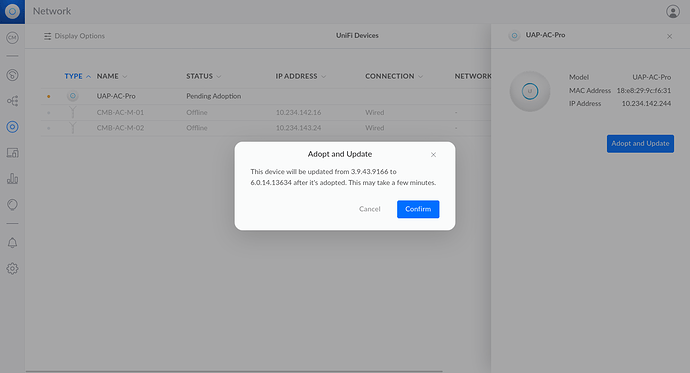The height and width of the screenshot is (373, 690).
Task: Open the CM site switcher icon in sidebar
Action: (x=12, y=38)
